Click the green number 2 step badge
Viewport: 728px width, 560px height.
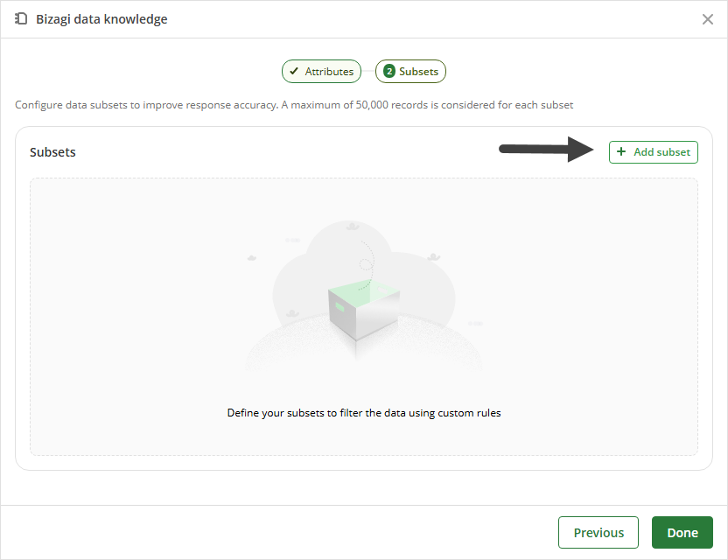(x=389, y=72)
